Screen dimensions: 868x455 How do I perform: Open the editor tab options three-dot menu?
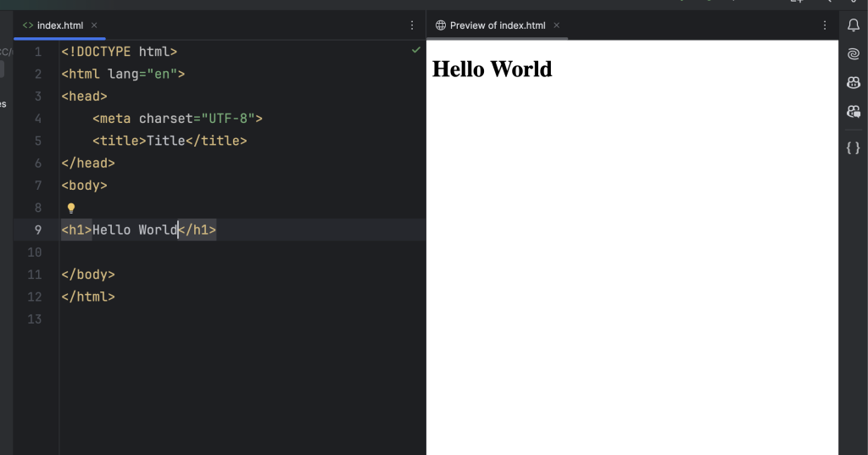[x=412, y=25]
